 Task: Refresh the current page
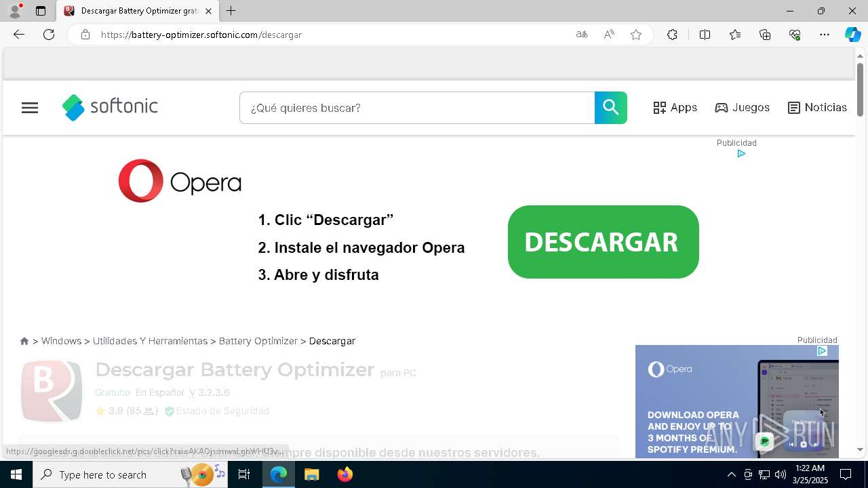[49, 35]
